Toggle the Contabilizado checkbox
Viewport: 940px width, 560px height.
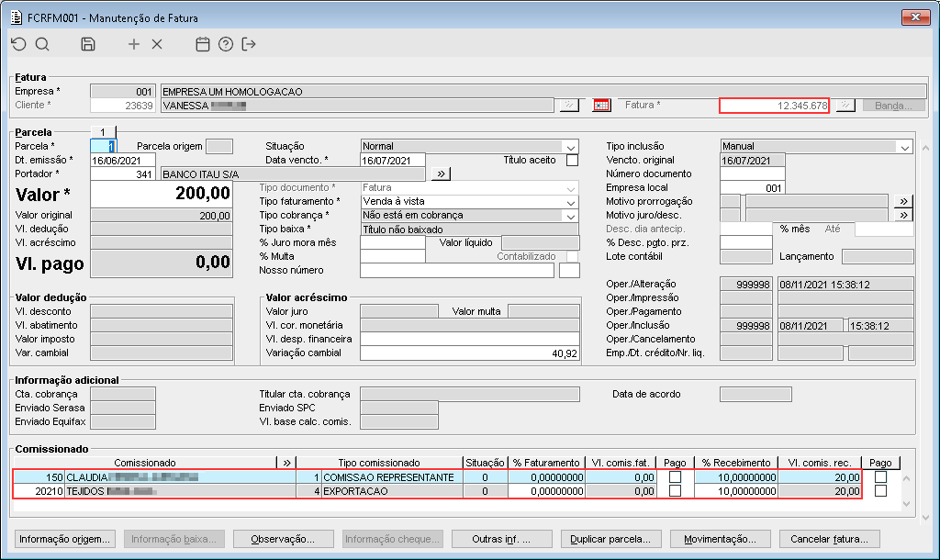(x=573, y=257)
